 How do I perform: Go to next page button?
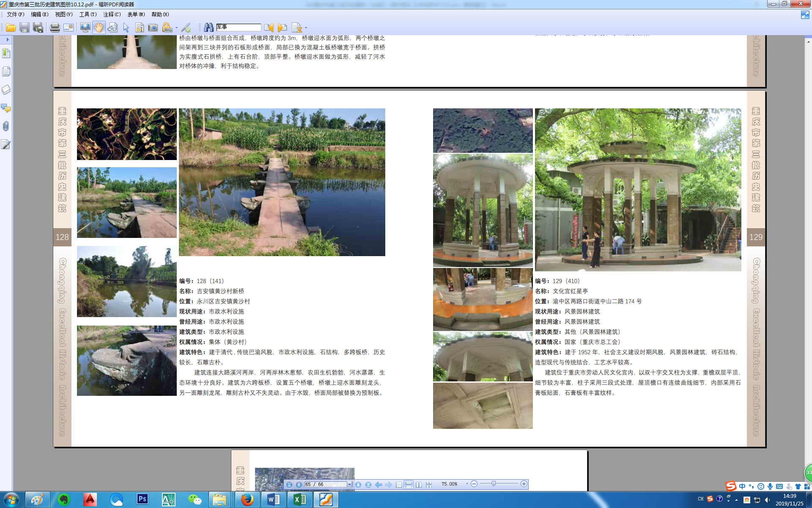[358, 484]
